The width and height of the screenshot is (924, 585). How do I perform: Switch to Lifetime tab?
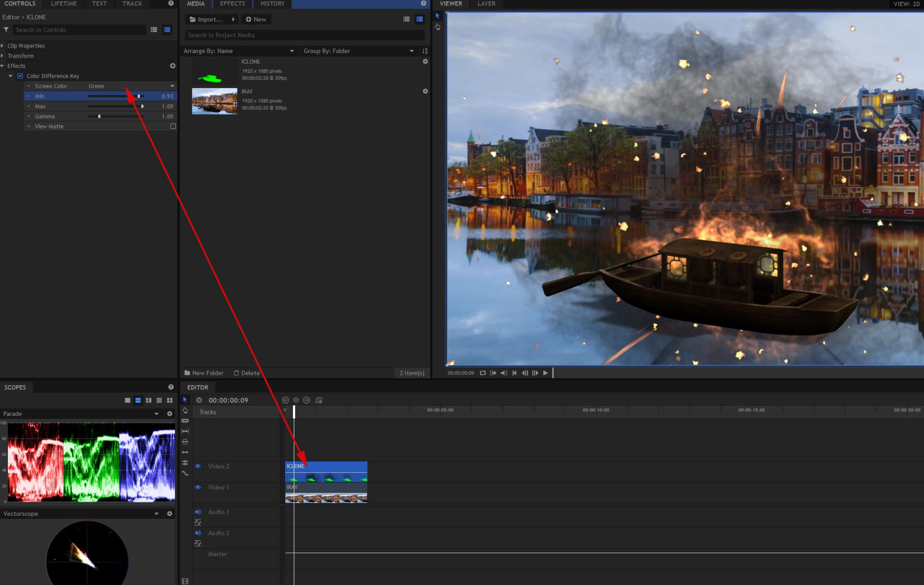(64, 4)
